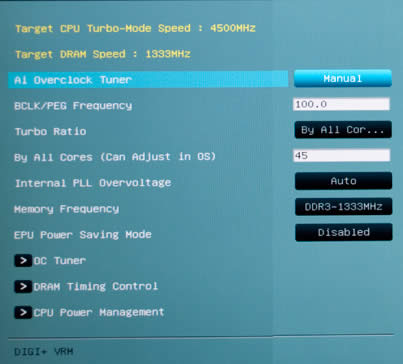Select the Internal PLL Overvoltage label
This screenshot has width=403, height=364.
pyautogui.click(x=93, y=183)
